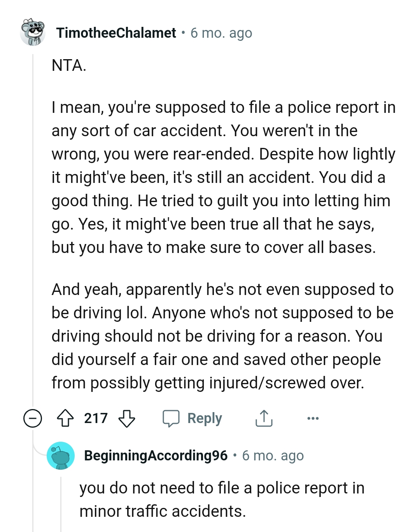Select the vote count 217
Image resolution: width=420 pixels, height=532 pixels.
pyautogui.click(x=96, y=418)
